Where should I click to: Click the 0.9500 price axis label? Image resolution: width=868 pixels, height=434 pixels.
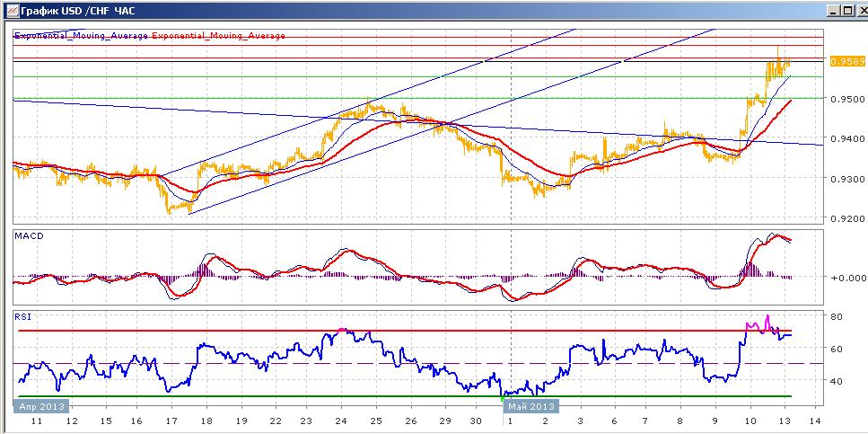tap(846, 99)
